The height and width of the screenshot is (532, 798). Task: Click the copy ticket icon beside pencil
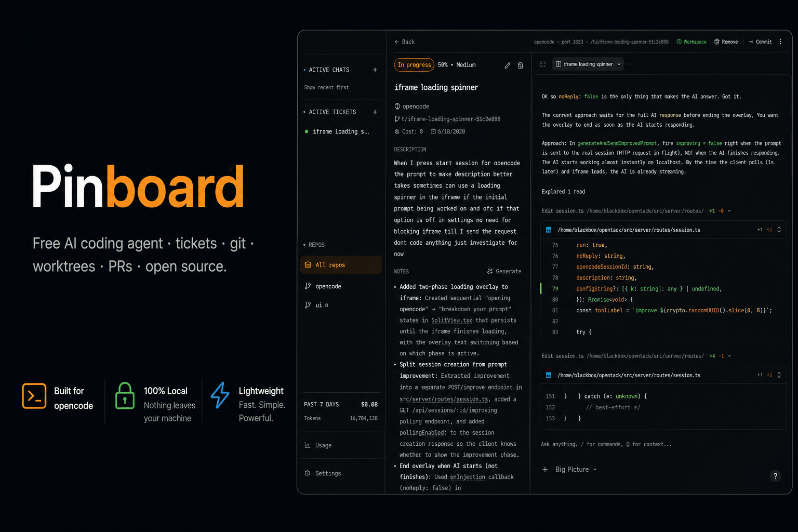coord(520,65)
